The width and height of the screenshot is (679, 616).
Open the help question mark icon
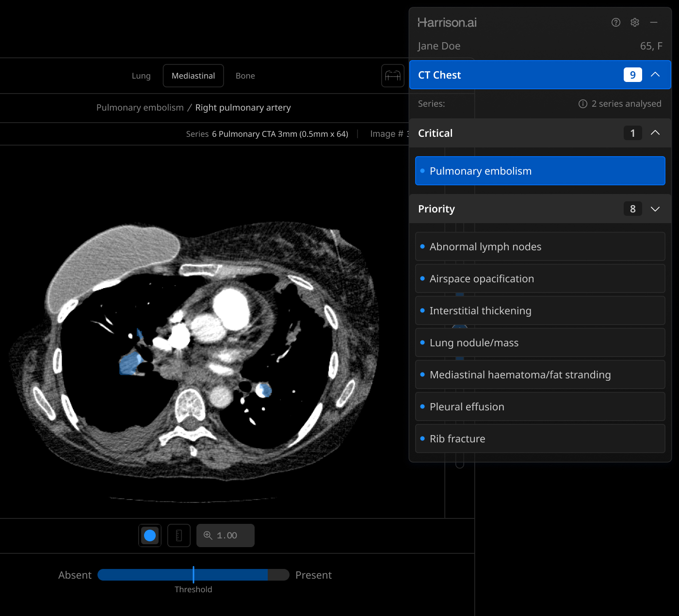pos(616,22)
